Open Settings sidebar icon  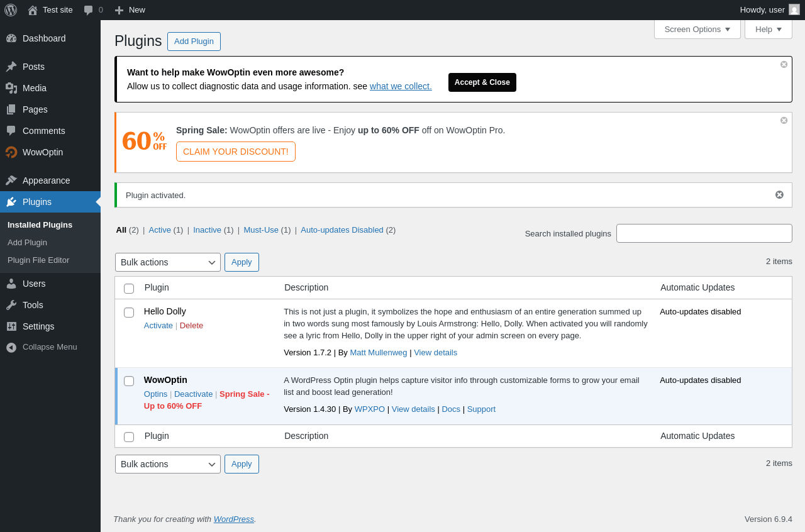tap(11, 326)
